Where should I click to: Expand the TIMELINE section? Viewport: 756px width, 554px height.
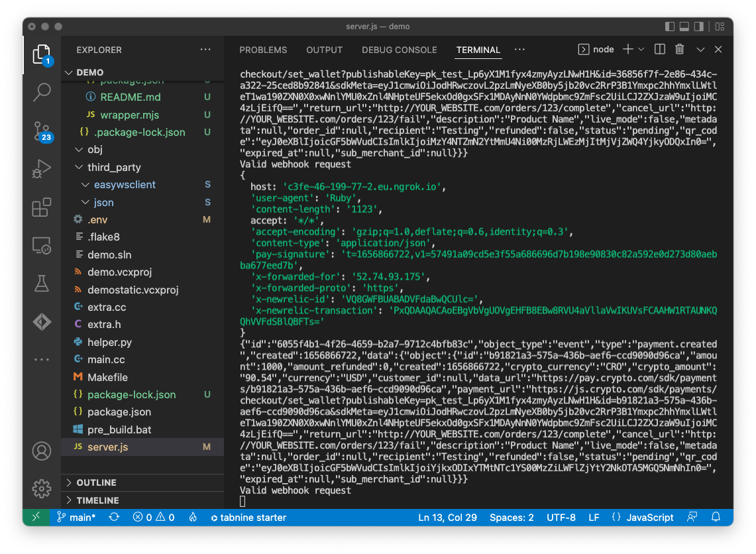97,500
